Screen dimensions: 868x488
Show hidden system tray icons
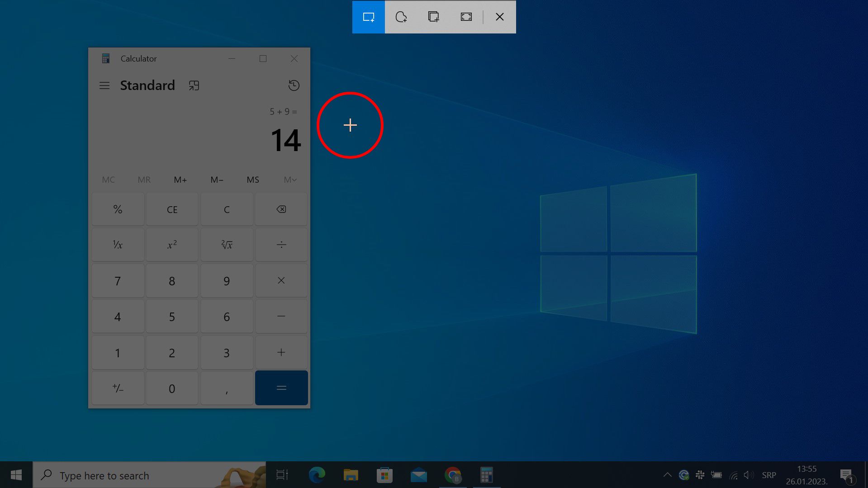click(667, 475)
